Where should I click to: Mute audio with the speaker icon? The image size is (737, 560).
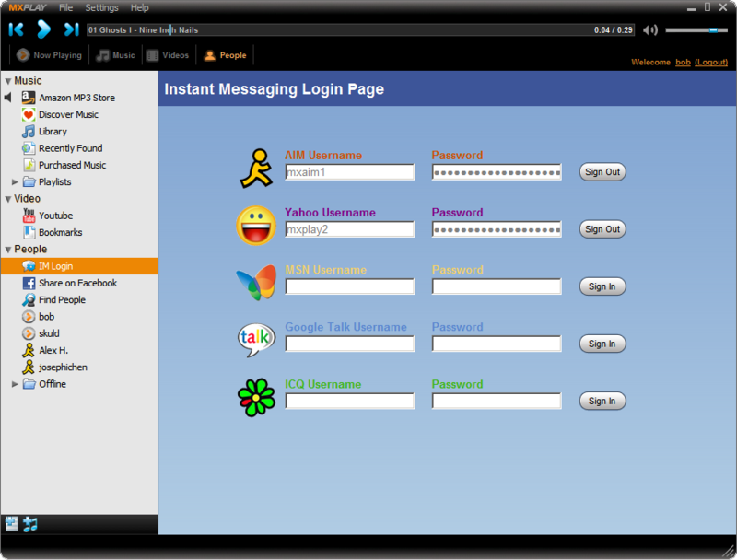point(649,30)
